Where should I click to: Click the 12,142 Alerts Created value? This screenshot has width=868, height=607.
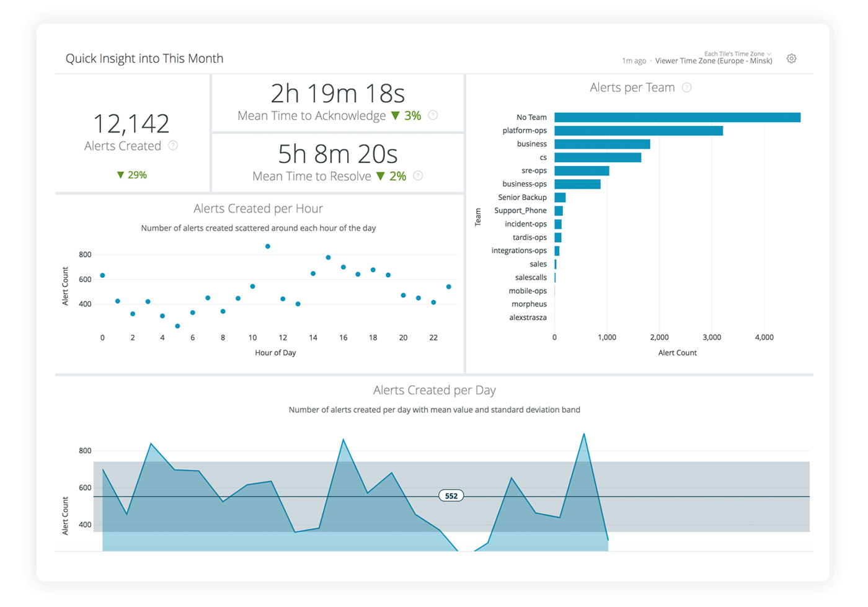click(131, 124)
